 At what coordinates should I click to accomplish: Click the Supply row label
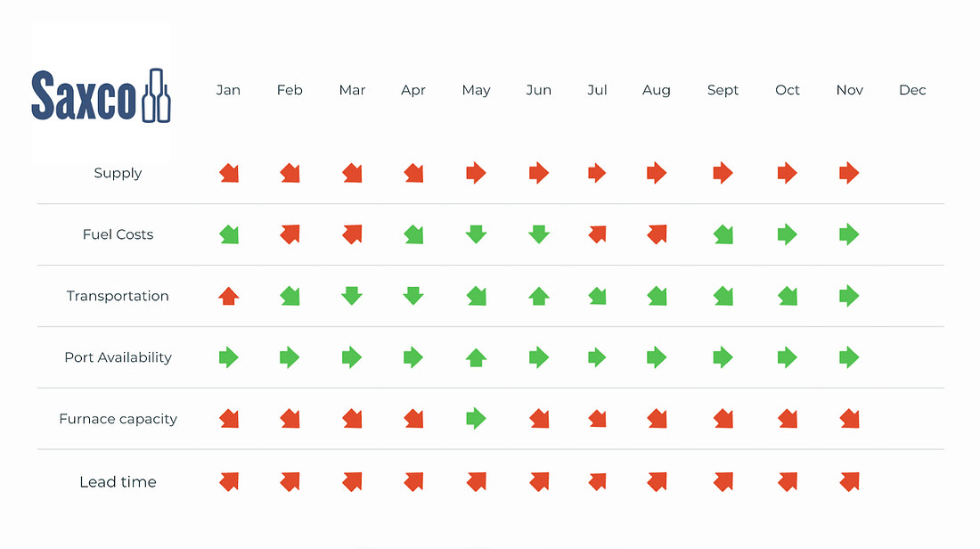(x=118, y=173)
